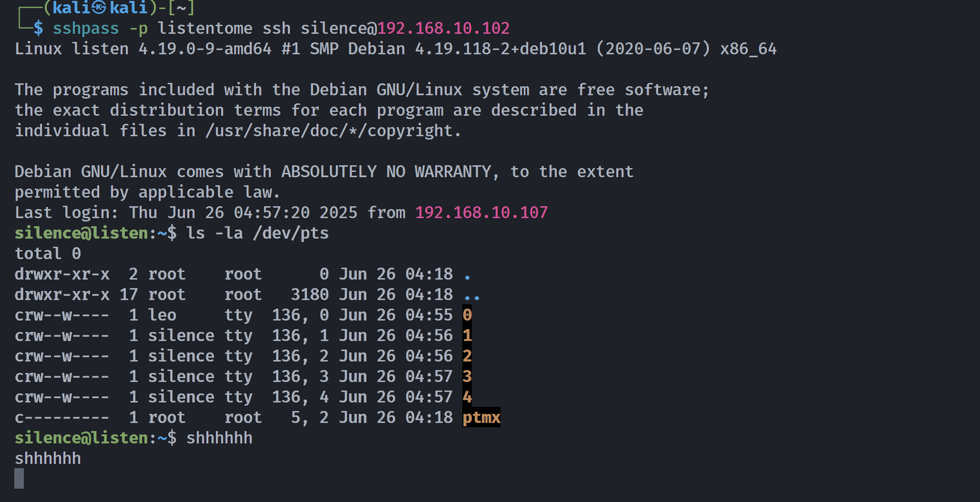Click the 'total 0' output line

pos(48,253)
